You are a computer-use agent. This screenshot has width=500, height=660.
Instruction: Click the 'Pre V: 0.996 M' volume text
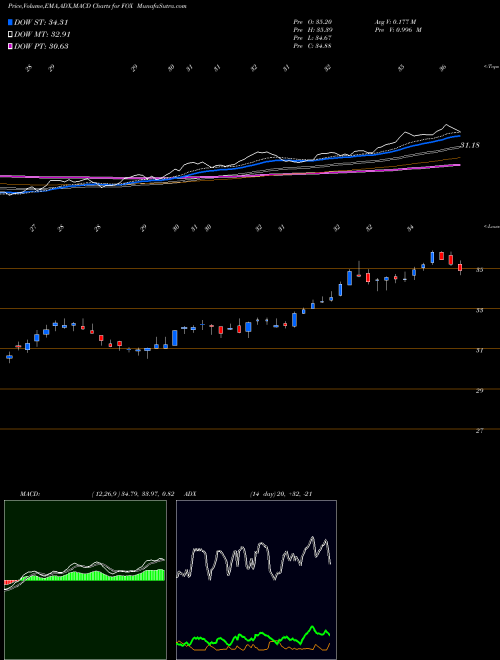[x=398, y=30]
